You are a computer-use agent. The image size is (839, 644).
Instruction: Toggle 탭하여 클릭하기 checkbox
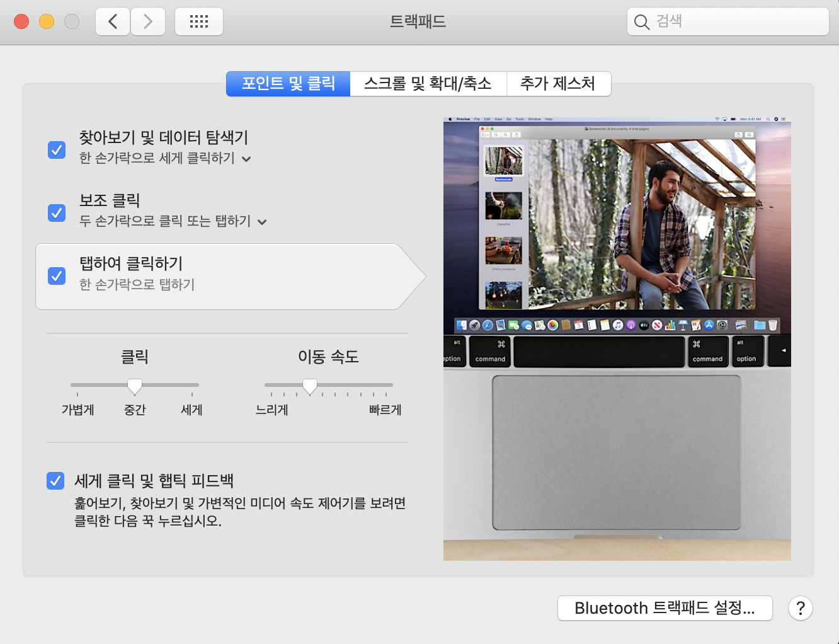click(x=57, y=276)
